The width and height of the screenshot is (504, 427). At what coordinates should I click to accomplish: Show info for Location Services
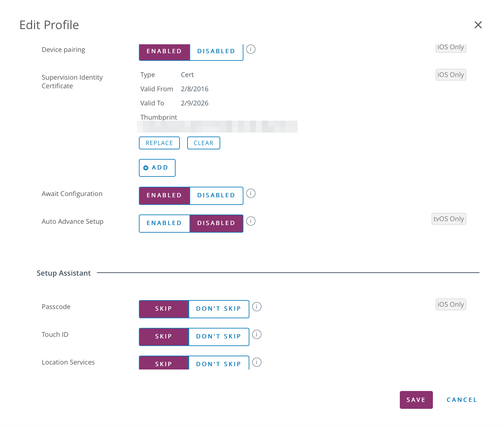257,362
